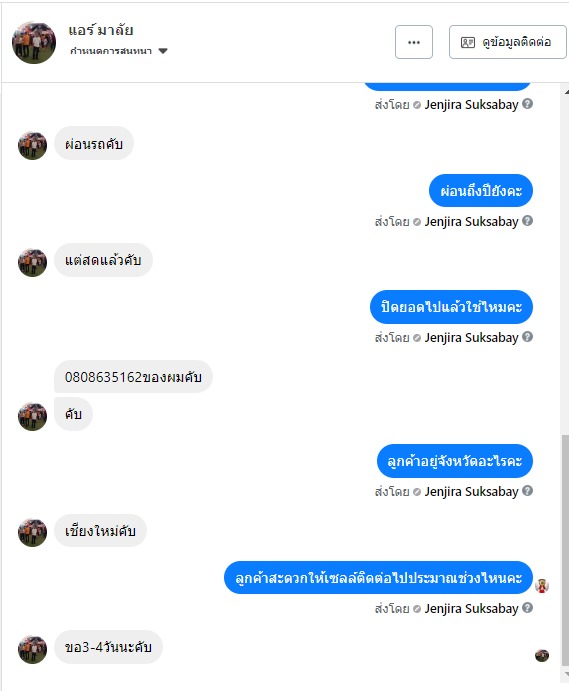Click help icon under ผ่อนถึงปียังคะ message
569x691 pixels.
(x=528, y=221)
